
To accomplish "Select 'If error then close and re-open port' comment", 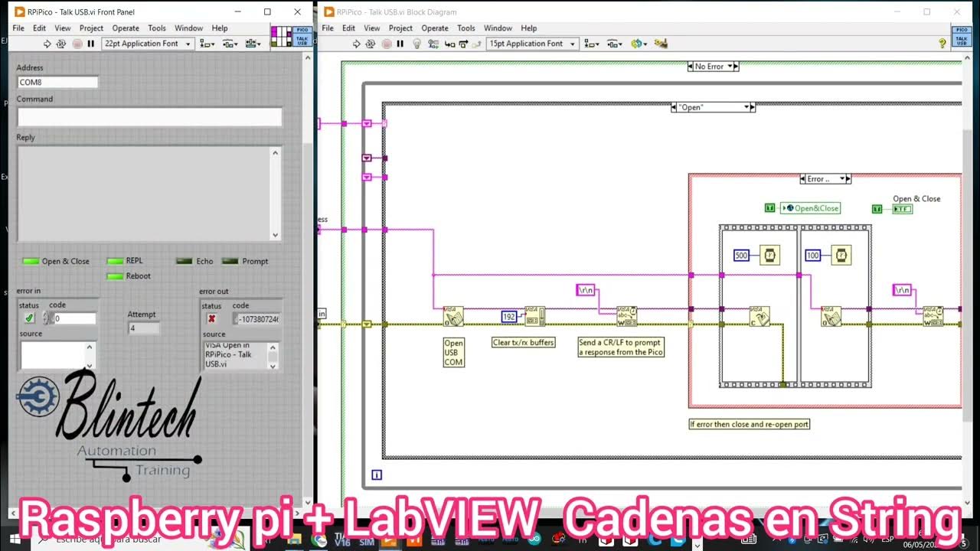I will coord(749,424).
